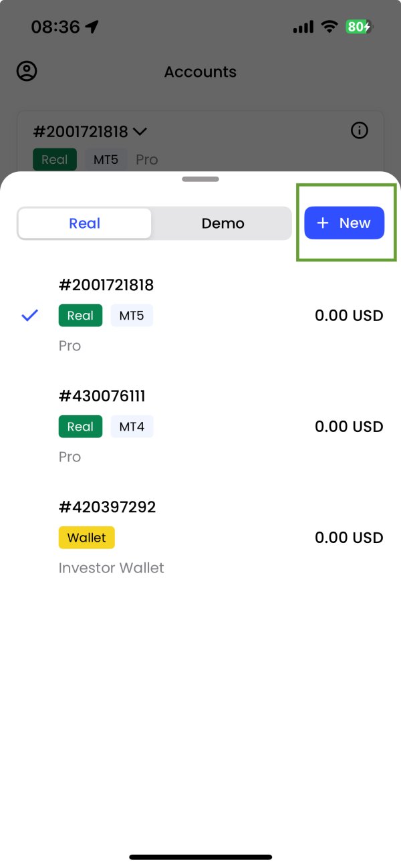Image resolution: width=401 pixels, height=868 pixels.
Task: Create a New account
Action: click(x=344, y=223)
